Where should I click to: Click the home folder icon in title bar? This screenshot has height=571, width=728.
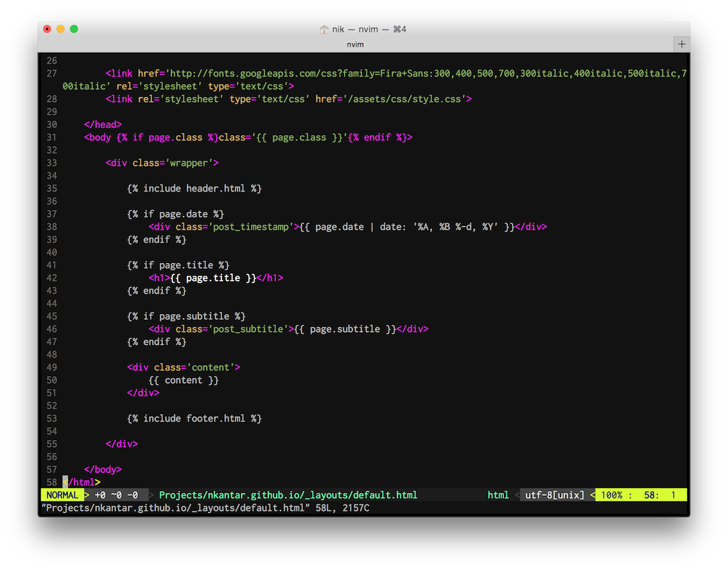coord(324,29)
